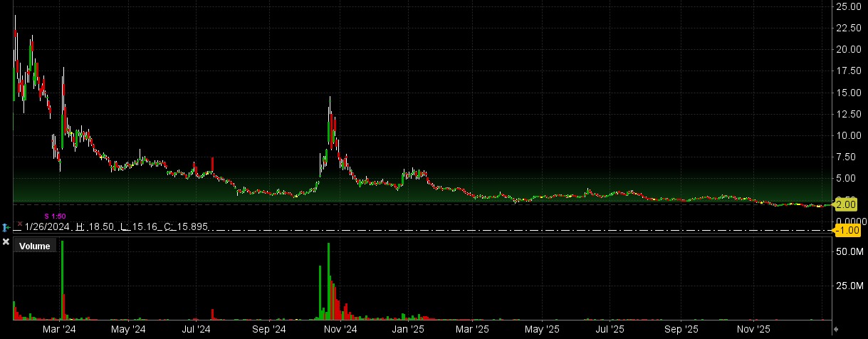Image resolution: width=868 pixels, height=339 pixels.
Task: Click the 'Mar '25' date axis label
Action: (x=473, y=330)
